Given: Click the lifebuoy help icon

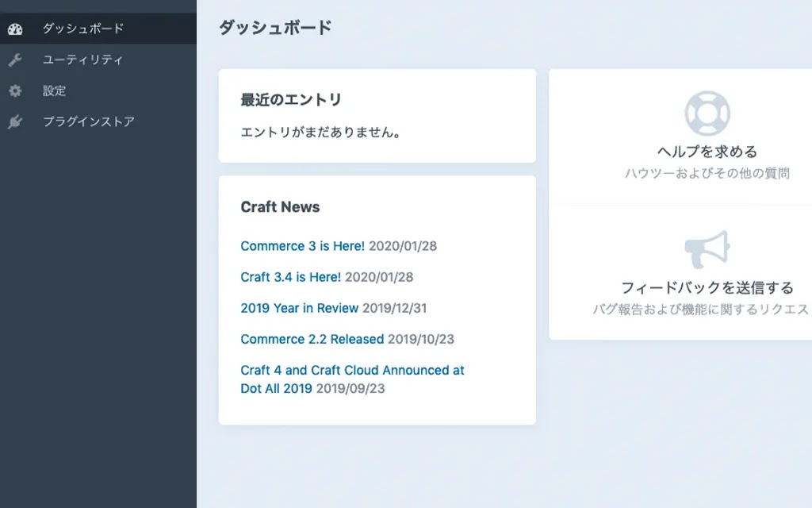Looking at the screenshot, I should [707, 113].
